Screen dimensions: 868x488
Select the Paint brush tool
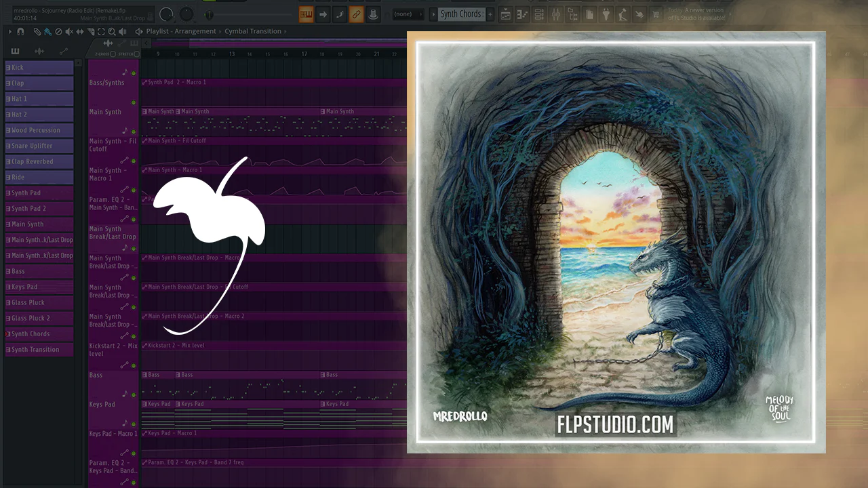(x=47, y=31)
